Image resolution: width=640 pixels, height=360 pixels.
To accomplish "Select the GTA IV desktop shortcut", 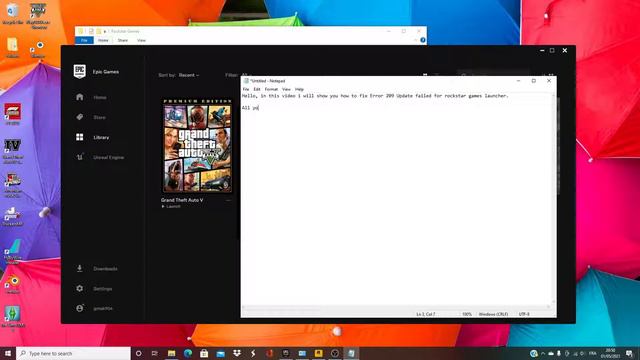I will point(13,151).
